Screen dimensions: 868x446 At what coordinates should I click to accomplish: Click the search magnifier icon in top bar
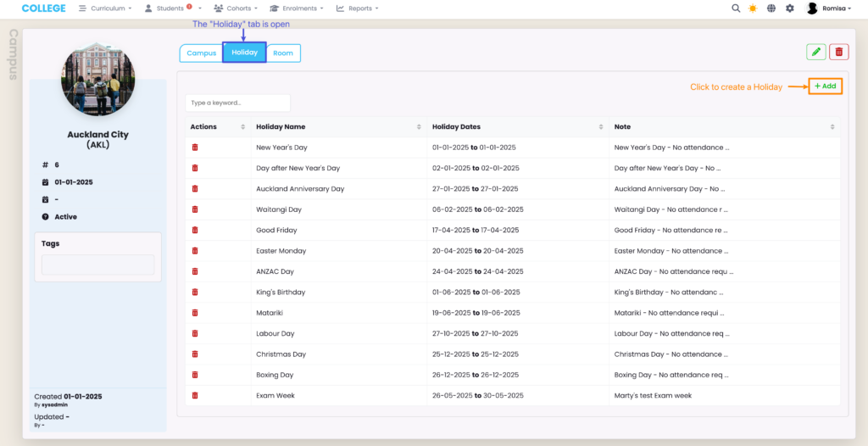click(x=735, y=8)
